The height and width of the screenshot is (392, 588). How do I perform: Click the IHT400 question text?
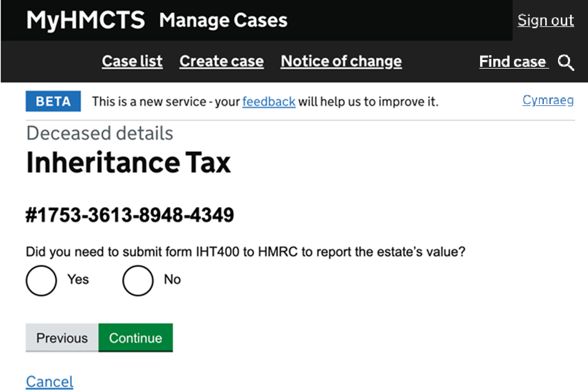coord(245,252)
